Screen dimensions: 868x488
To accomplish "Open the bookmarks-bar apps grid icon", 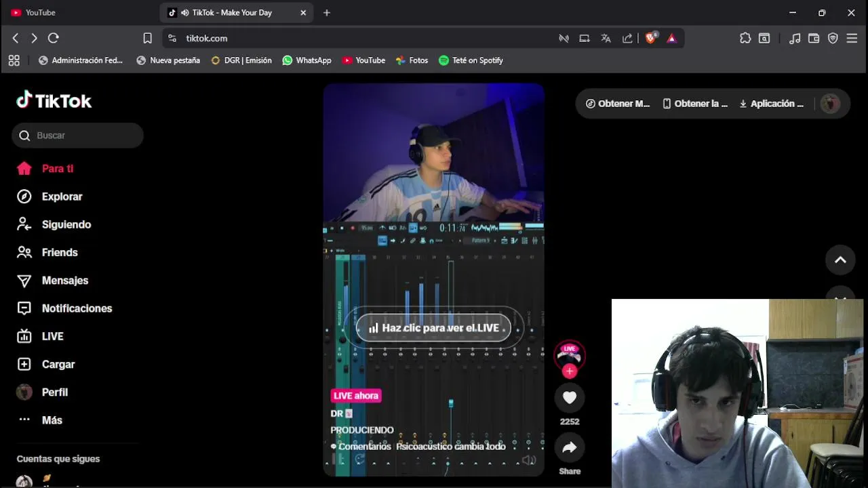I will click(14, 60).
